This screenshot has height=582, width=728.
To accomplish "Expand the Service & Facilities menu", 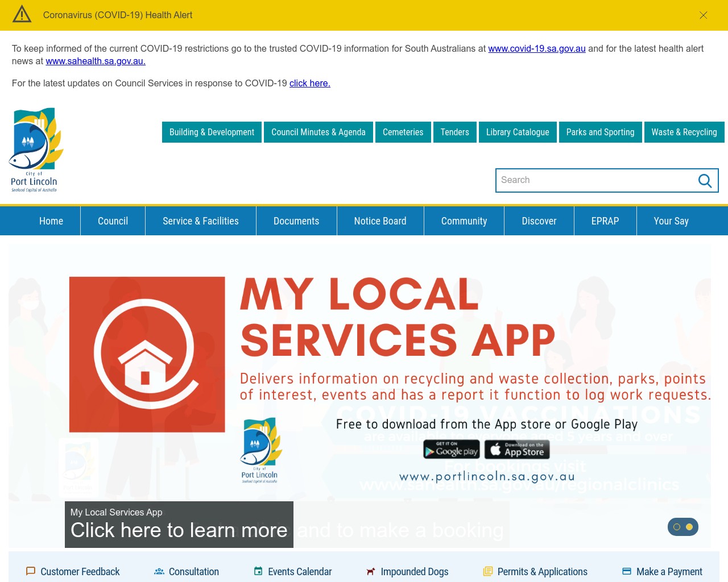I will click(x=201, y=221).
